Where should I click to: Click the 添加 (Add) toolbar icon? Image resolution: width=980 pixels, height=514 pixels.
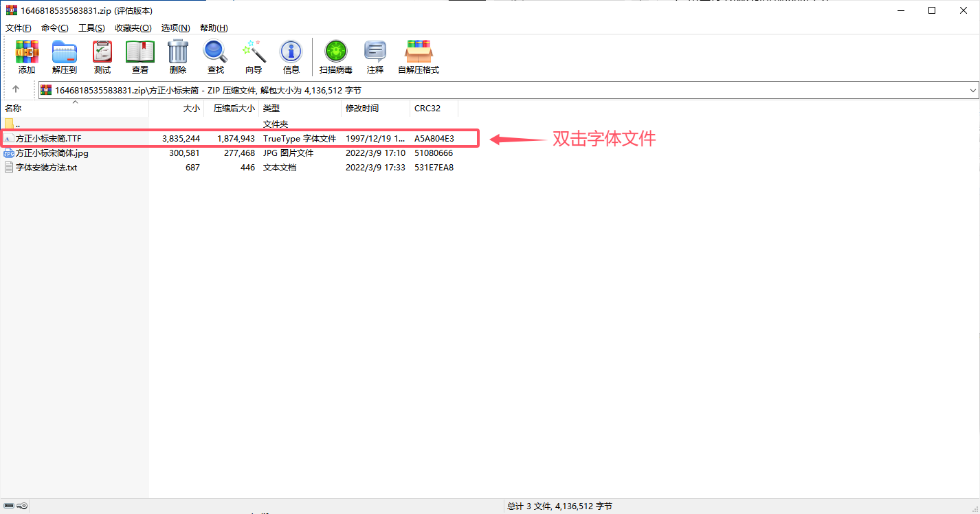click(27, 56)
